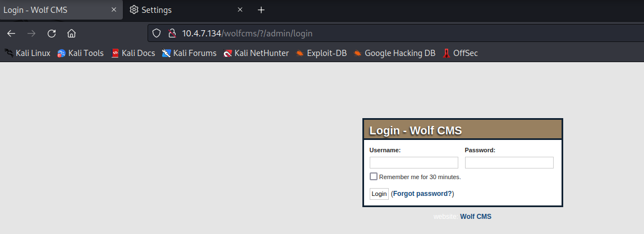The height and width of the screenshot is (234, 644).
Task: Select the Login - Wolf CMS tab
Action: pyautogui.click(x=61, y=10)
